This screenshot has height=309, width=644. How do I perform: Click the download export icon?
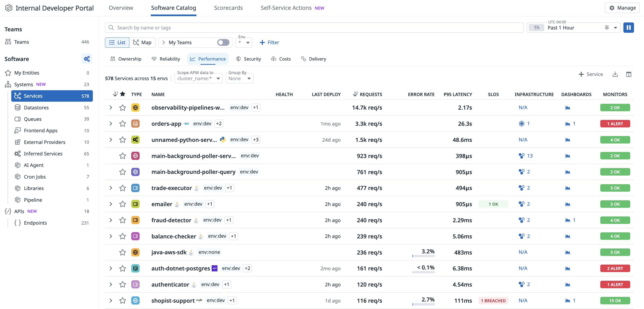pyautogui.click(x=615, y=74)
